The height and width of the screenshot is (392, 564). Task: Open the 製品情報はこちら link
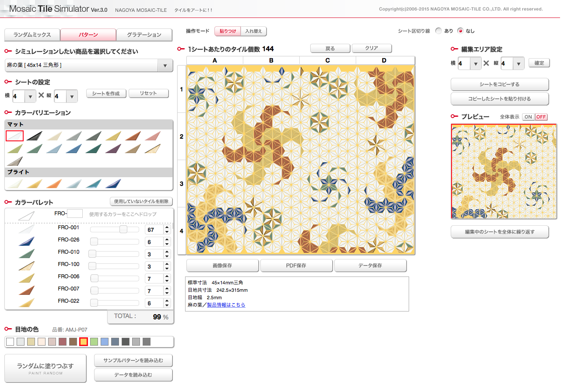coord(226,305)
